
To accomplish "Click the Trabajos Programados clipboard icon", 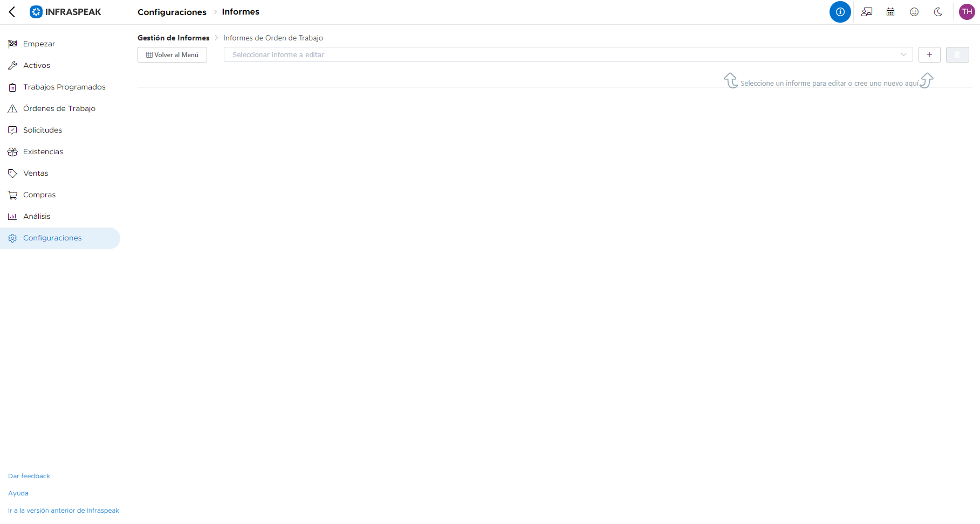I will tap(12, 87).
